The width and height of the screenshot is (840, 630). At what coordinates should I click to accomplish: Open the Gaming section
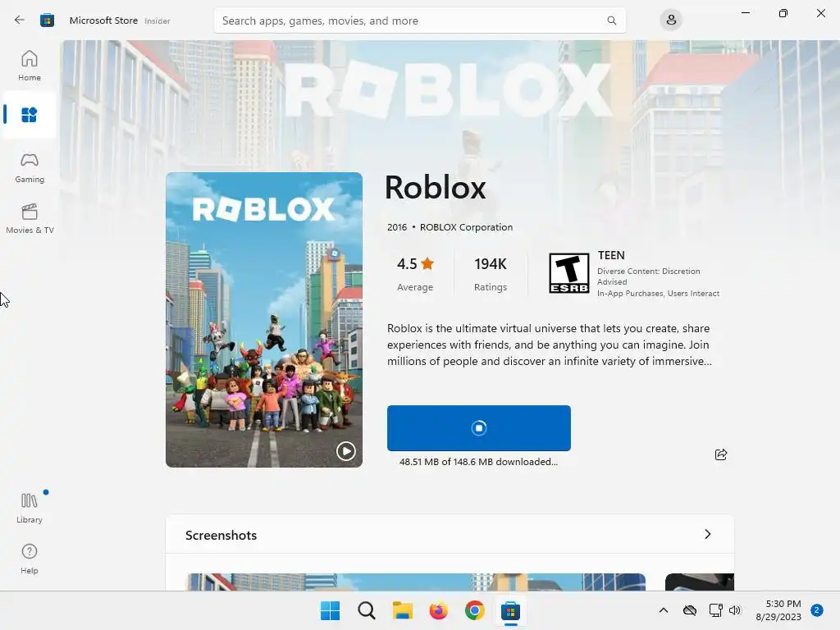click(x=30, y=167)
